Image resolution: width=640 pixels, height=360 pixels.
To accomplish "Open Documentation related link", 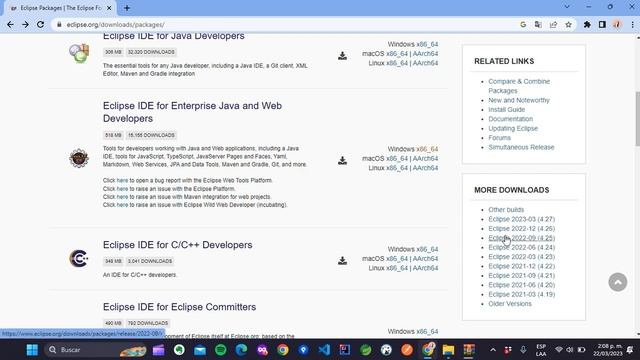I will [511, 119].
